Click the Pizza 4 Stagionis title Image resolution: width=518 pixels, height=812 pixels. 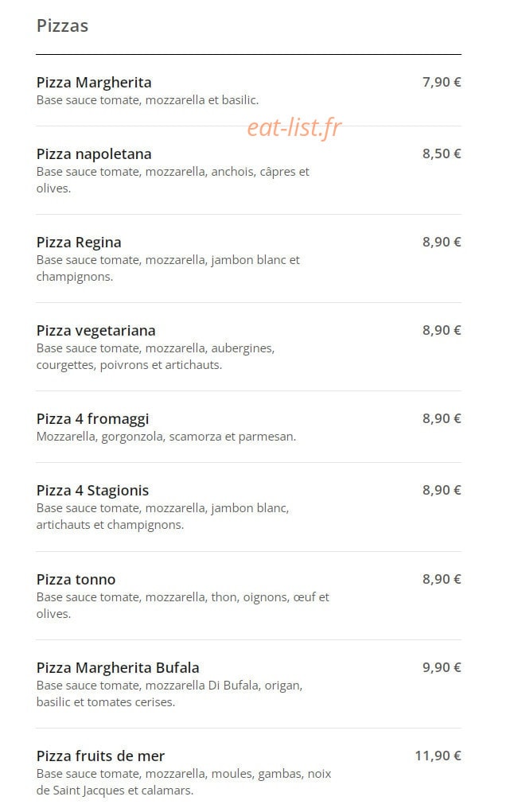[x=93, y=491]
